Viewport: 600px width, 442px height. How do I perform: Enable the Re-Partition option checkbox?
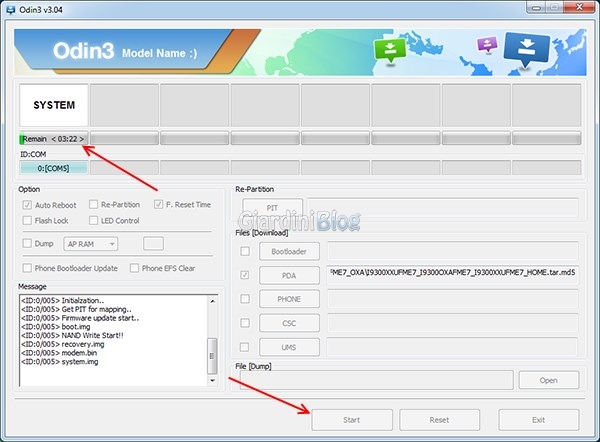(x=93, y=204)
